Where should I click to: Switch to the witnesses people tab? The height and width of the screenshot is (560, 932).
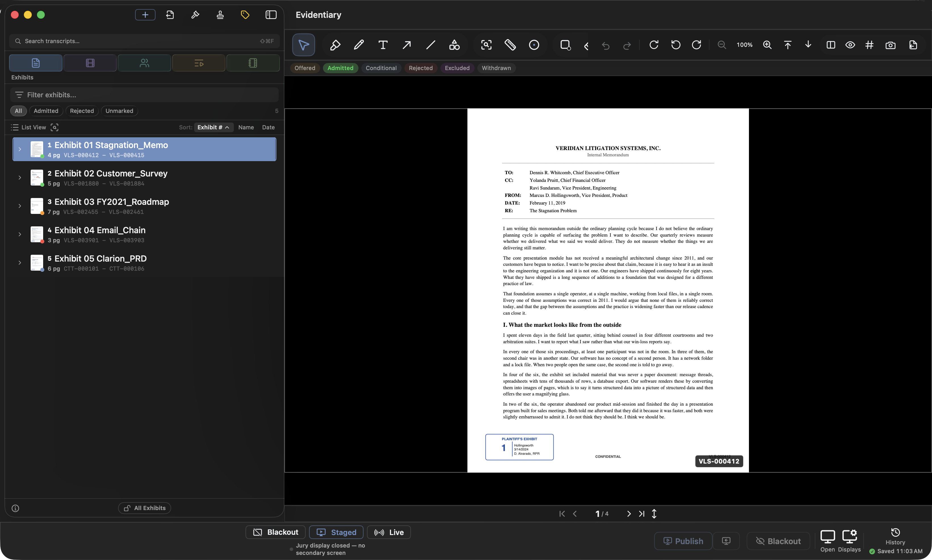[144, 63]
